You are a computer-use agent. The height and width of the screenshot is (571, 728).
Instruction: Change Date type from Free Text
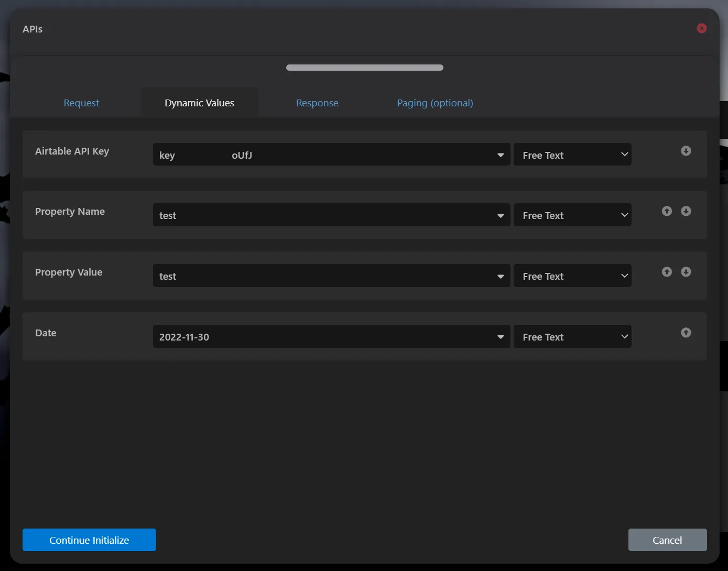pyautogui.click(x=572, y=336)
